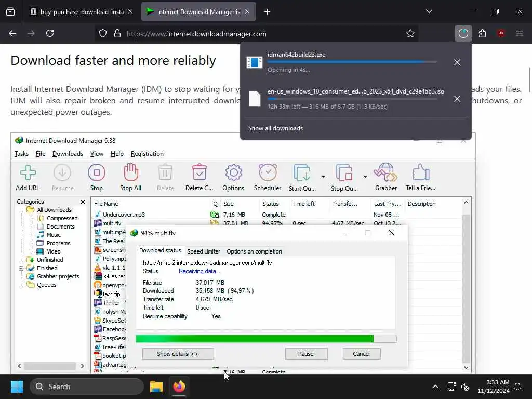
Task: Click the Stop Queue icon
Action: pos(344,173)
